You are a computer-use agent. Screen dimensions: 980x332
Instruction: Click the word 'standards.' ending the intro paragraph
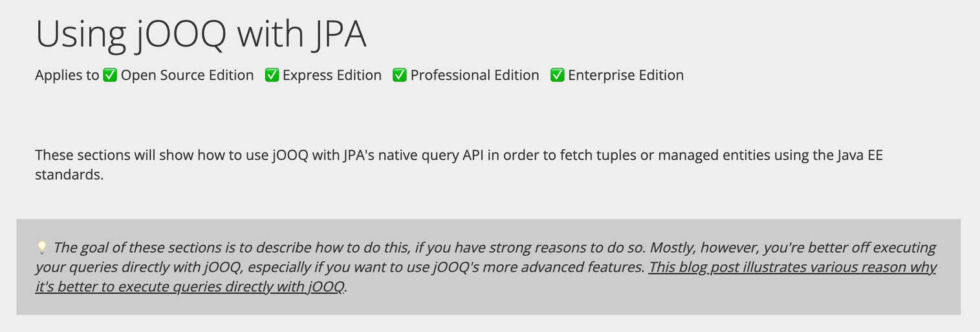pyautogui.click(x=69, y=174)
